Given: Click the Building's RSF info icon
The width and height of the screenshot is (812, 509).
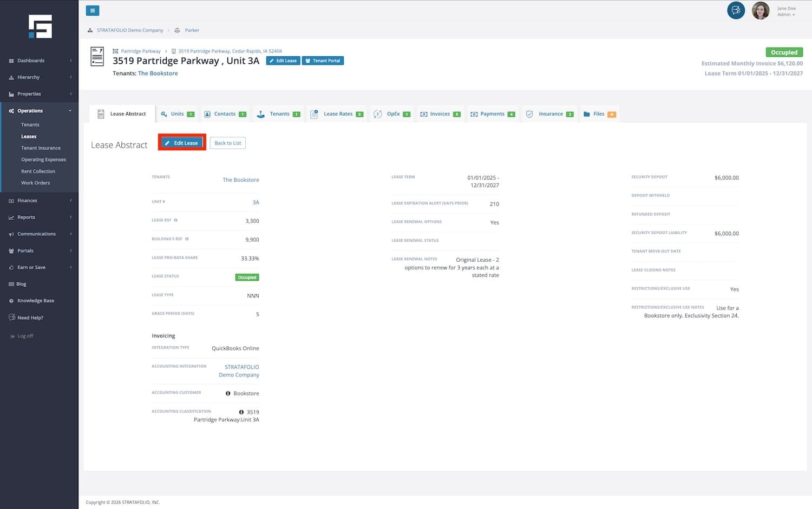Looking at the screenshot, I should pos(187,239).
